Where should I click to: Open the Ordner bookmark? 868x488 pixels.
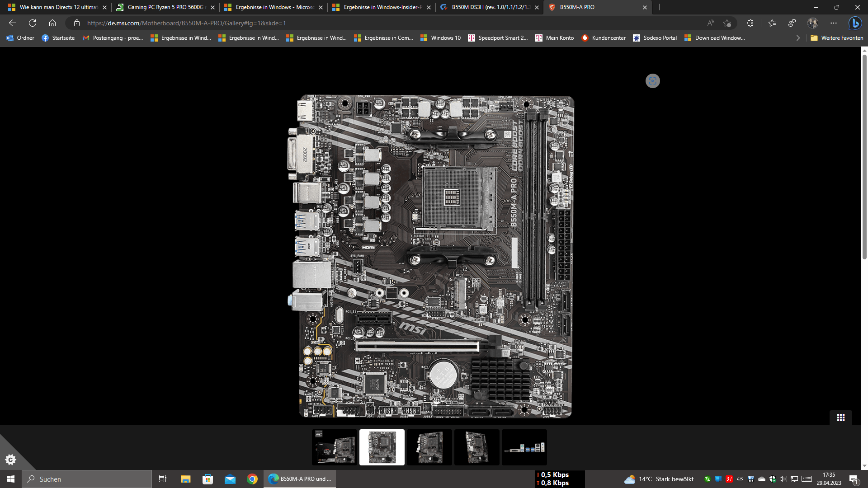coord(20,38)
